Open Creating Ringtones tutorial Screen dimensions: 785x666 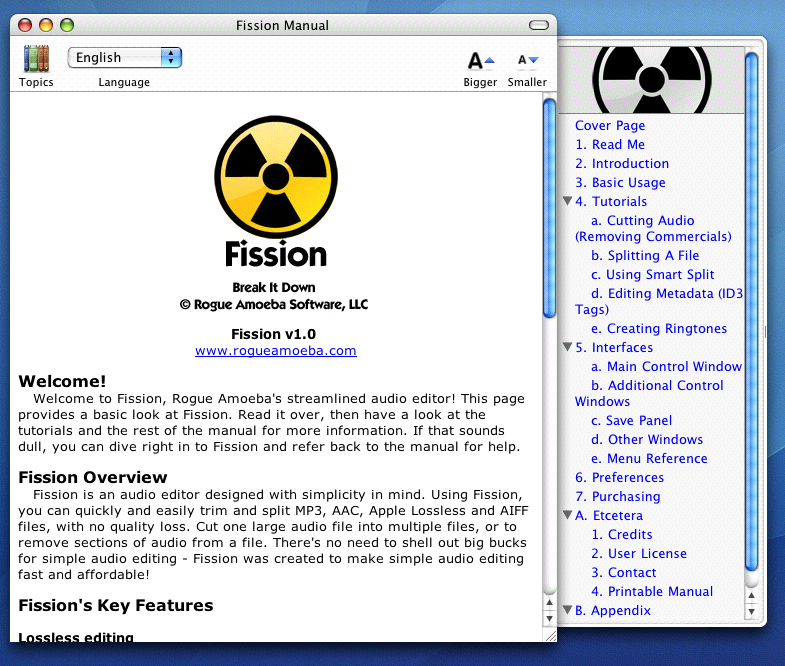[x=659, y=328]
